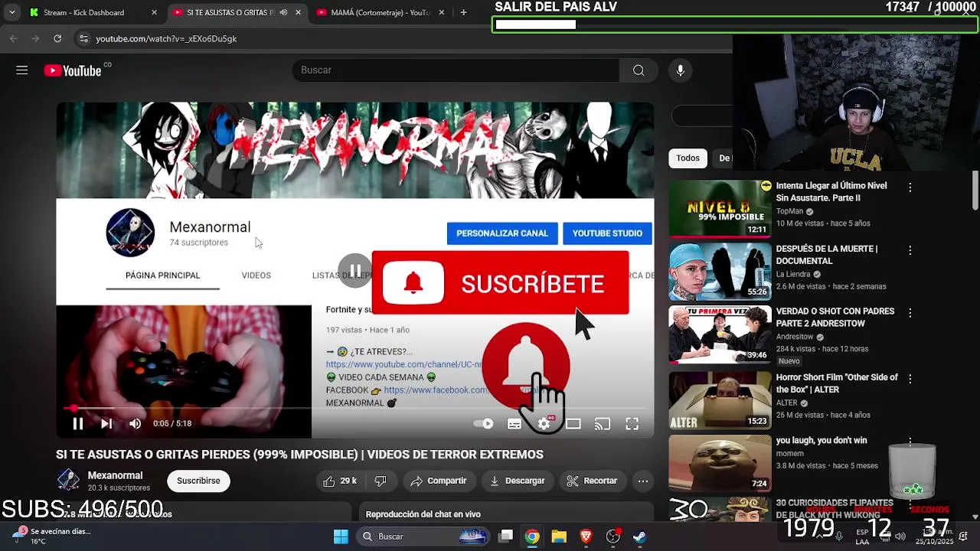The image size is (980, 551).
Task: Switch to the MAMÁ (Cortometraje) YouTube tab
Action: [381, 13]
